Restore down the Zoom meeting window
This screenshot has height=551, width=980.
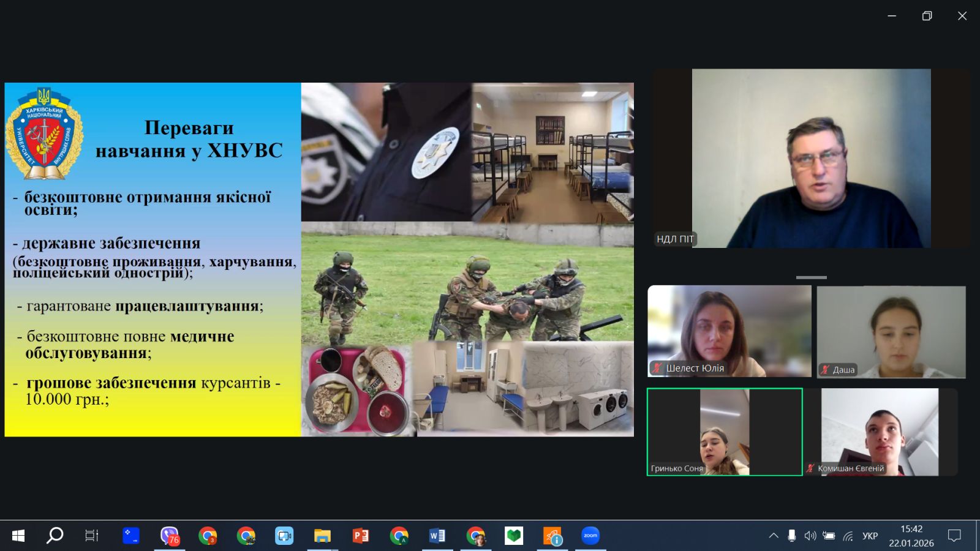pos(927,16)
